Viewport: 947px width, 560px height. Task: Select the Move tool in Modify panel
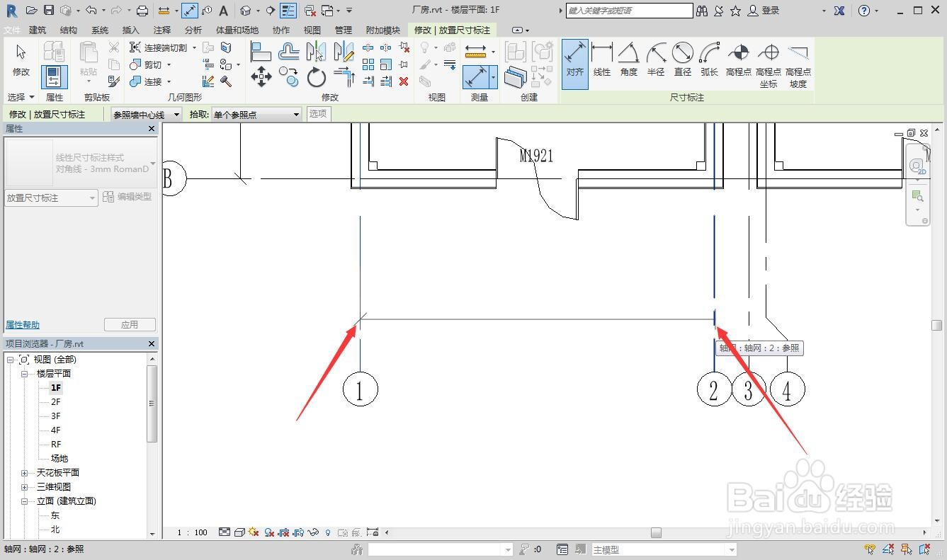pos(261,76)
